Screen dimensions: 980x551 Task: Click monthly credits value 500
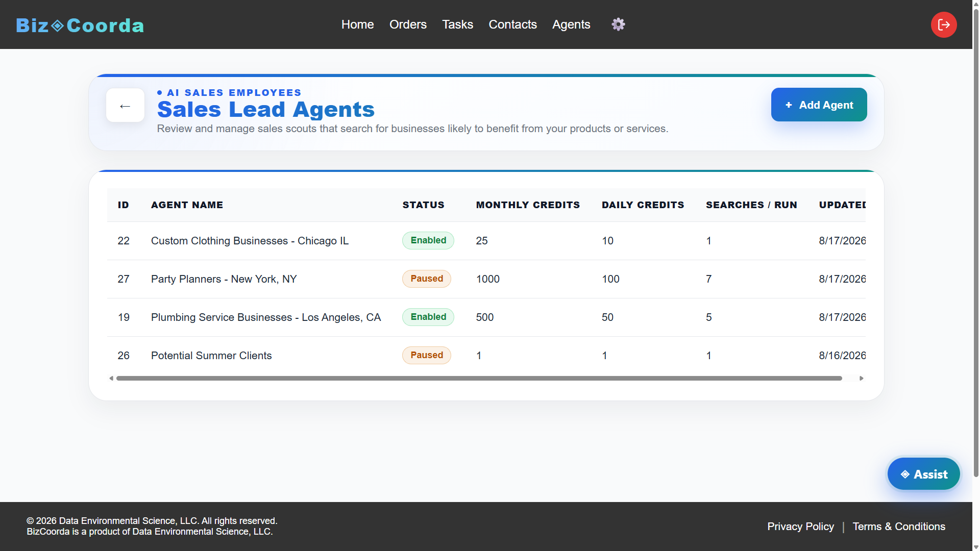(x=484, y=317)
